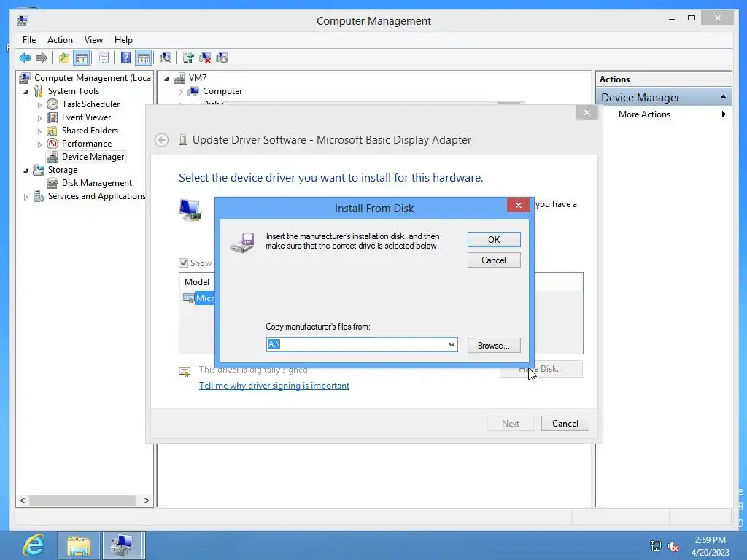Click Cancel in Update Driver Software wizard
Image resolution: width=747 pixels, height=560 pixels.
click(565, 424)
